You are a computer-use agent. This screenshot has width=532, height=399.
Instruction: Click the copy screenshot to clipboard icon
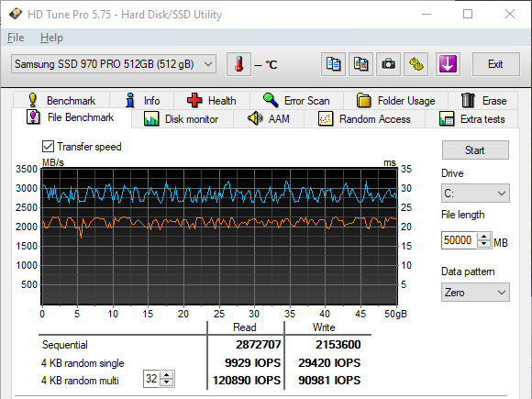click(x=360, y=64)
